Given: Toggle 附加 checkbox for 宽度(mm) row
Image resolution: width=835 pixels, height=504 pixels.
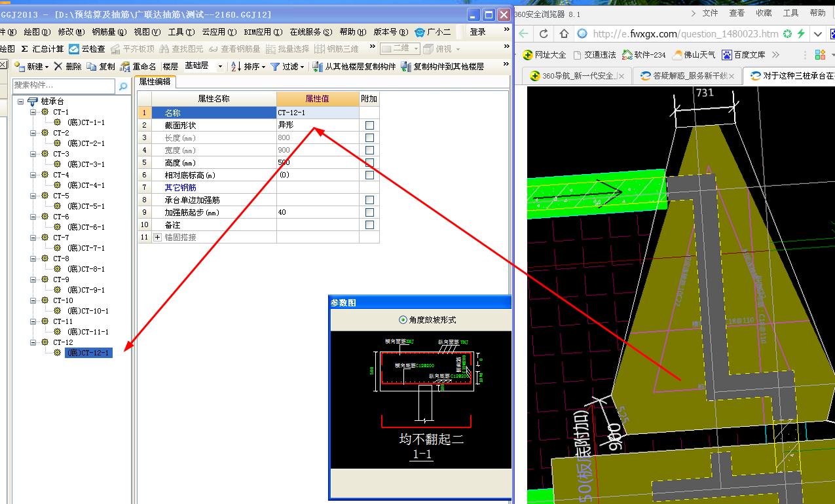Looking at the screenshot, I should click(x=369, y=150).
